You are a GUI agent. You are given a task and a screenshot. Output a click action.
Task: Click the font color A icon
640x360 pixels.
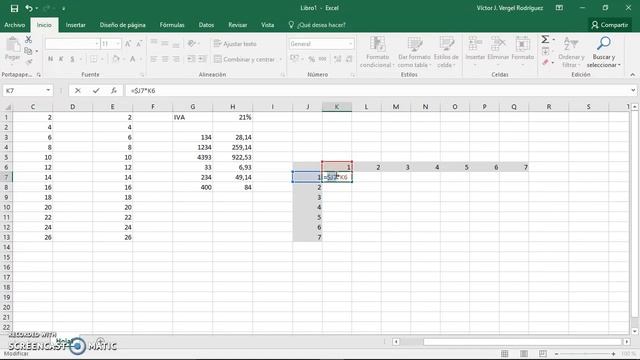point(133,59)
